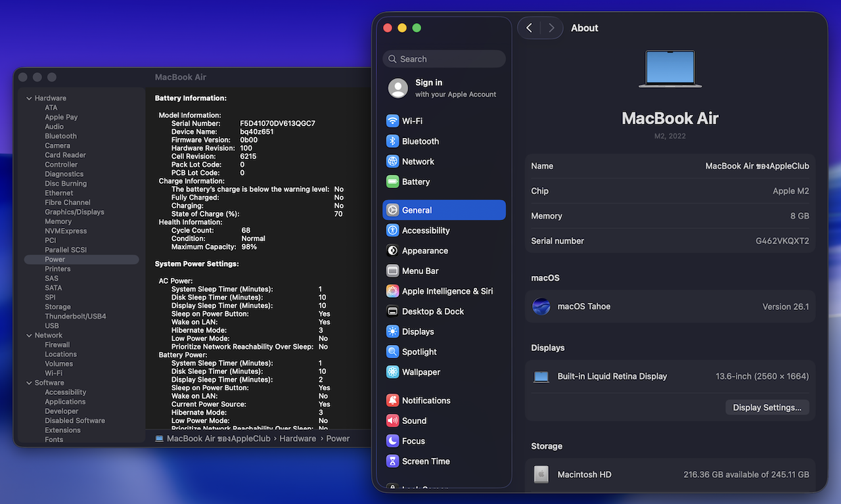Screen dimensions: 841x504
Task: Click the Search field in Settings
Action: click(x=444, y=59)
